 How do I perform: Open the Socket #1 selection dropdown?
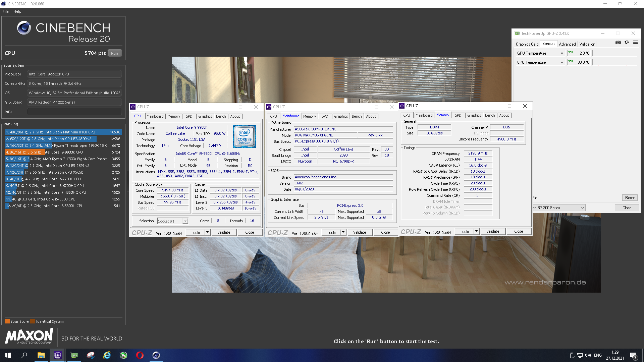tap(185, 221)
